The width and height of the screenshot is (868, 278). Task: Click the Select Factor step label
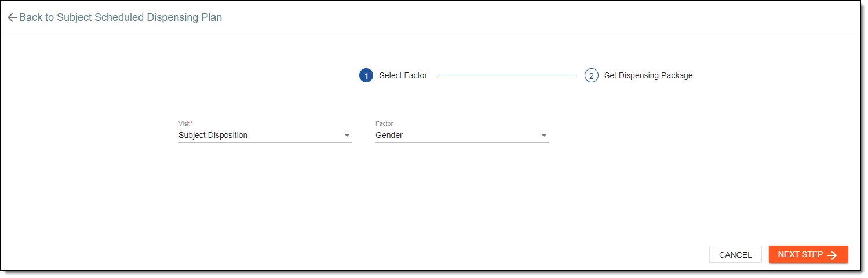coord(403,75)
